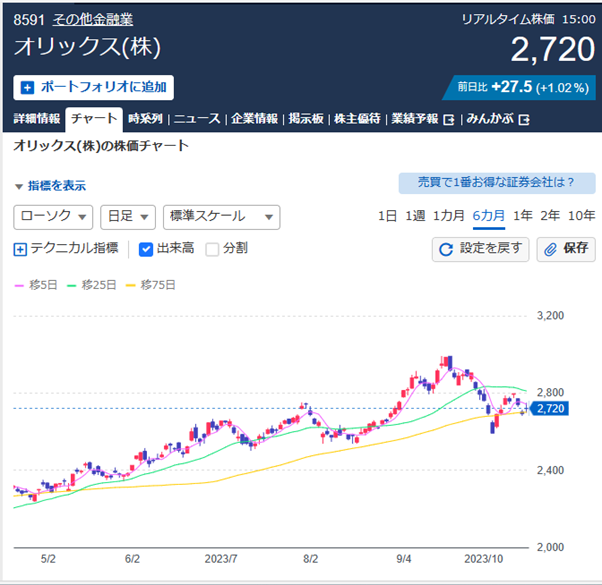The height and width of the screenshot is (585, 602).
Task: Select the 2年 range
Action: [550, 216]
